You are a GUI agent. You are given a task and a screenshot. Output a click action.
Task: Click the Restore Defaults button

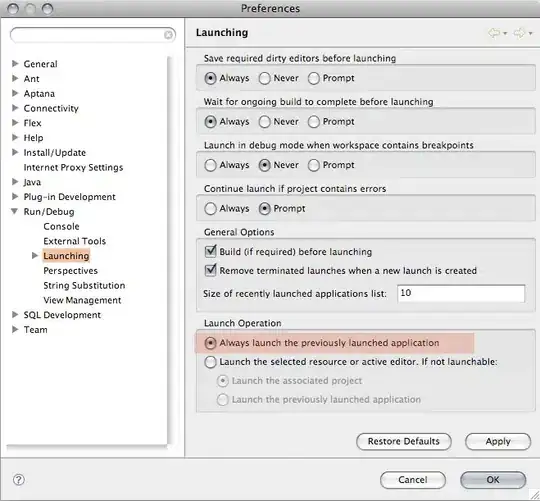tap(404, 441)
